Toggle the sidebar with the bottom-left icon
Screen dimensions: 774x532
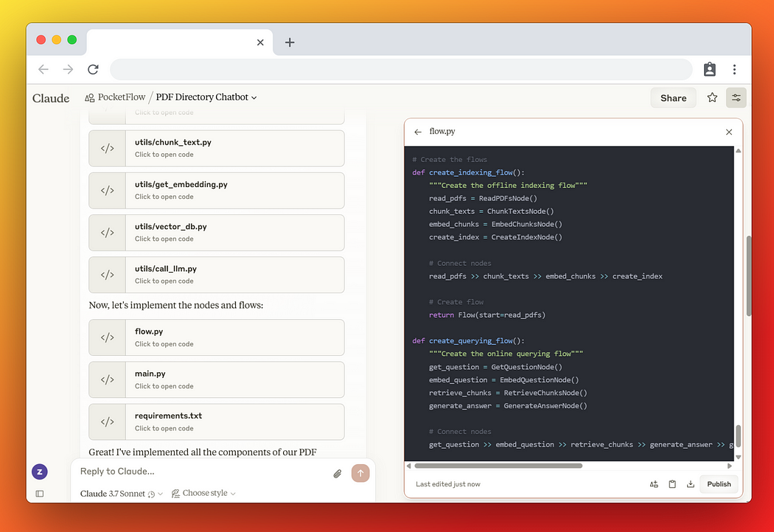pos(39,494)
